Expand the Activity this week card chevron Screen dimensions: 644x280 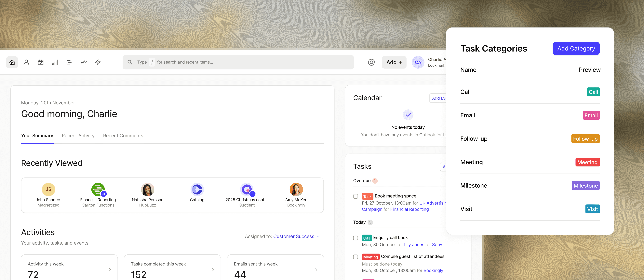[110, 269]
